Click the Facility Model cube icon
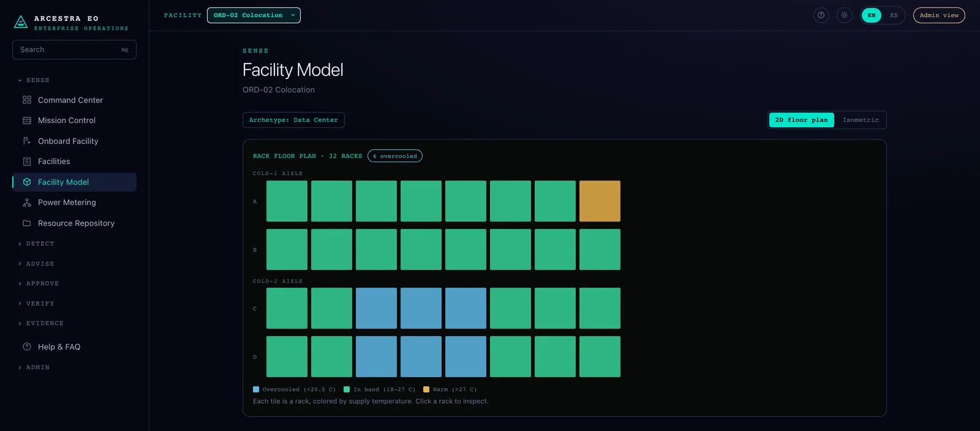The image size is (980, 431). click(x=27, y=182)
